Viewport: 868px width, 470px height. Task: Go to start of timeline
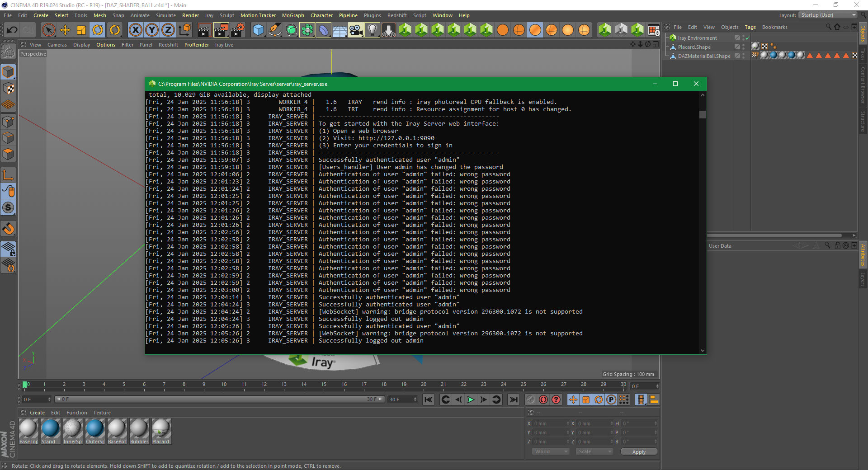429,399
